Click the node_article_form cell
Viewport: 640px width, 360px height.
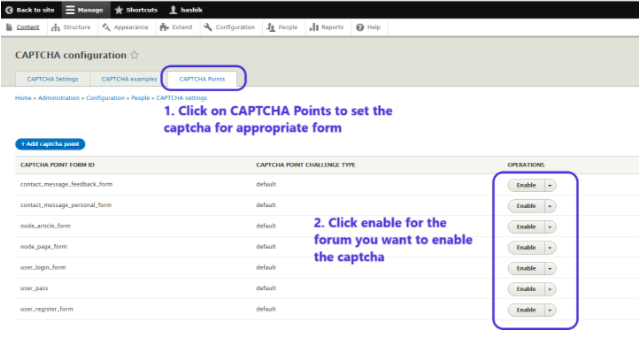click(x=45, y=226)
